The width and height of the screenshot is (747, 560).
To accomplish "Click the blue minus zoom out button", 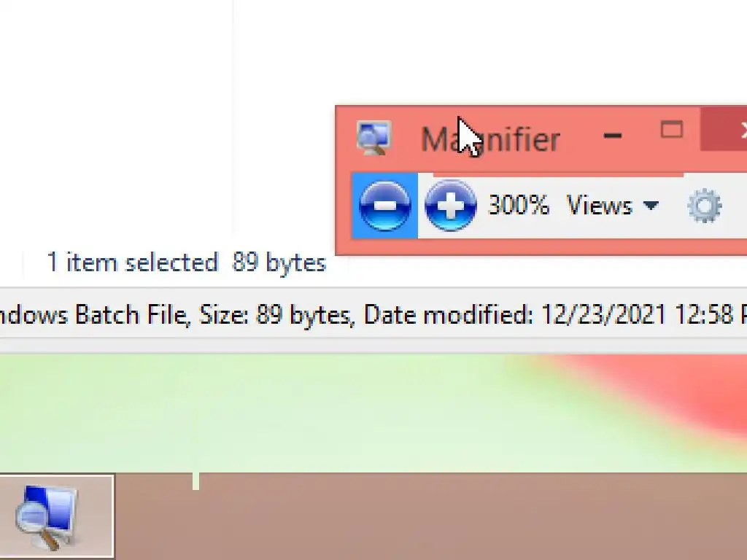I will [x=385, y=206].
